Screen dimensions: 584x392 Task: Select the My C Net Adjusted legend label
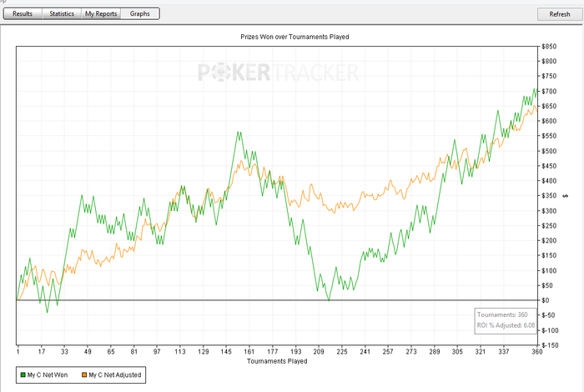[115, 374]
